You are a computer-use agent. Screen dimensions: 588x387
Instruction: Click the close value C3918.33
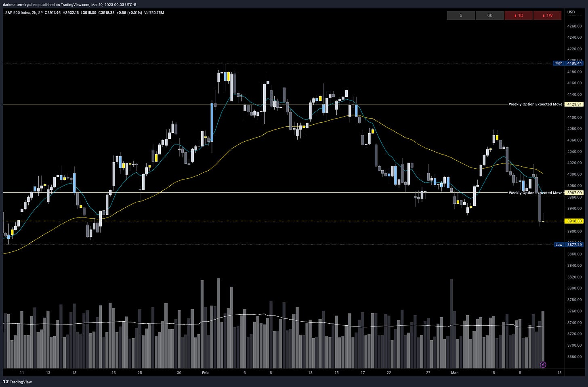coord(106,13)
